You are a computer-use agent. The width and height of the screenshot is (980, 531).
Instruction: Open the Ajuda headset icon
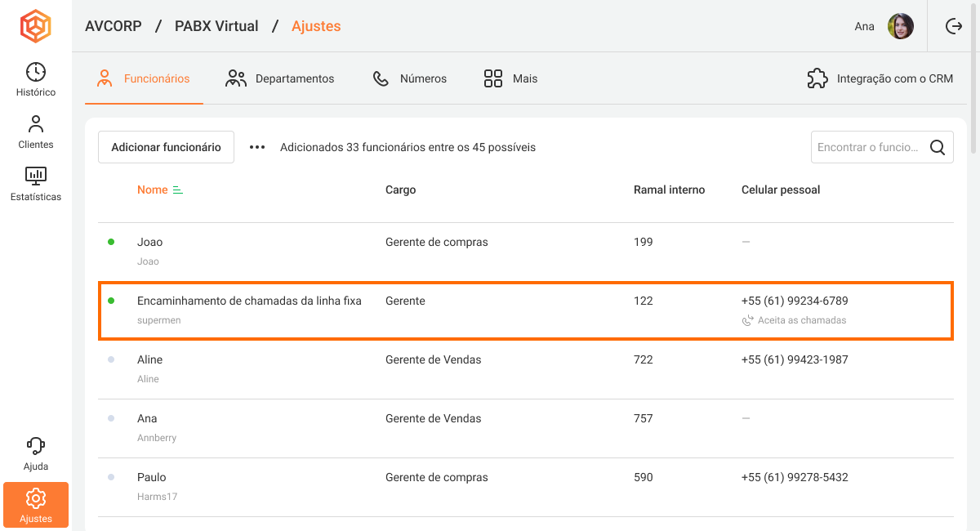click(36, 453)
